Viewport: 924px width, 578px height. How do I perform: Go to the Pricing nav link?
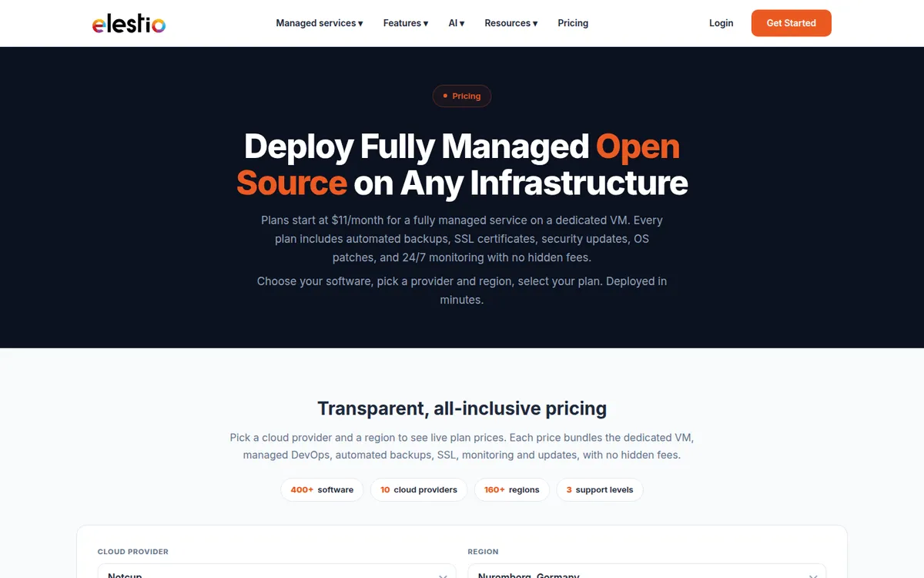click(x=573, y=23)
